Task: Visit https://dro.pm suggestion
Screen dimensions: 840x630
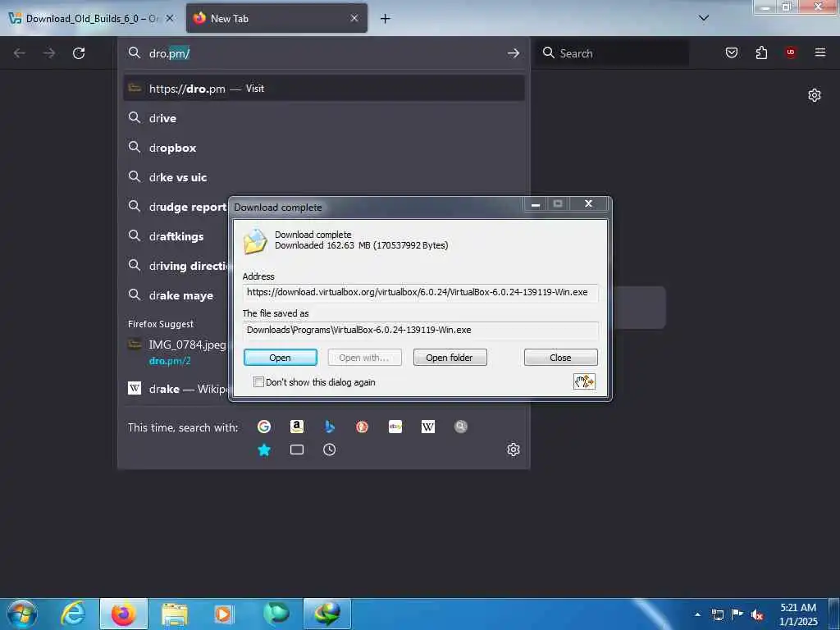Action: 323,89
